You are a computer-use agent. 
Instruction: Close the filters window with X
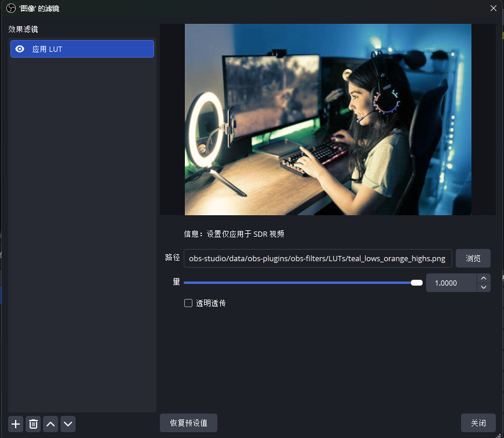tap(494, 8)
